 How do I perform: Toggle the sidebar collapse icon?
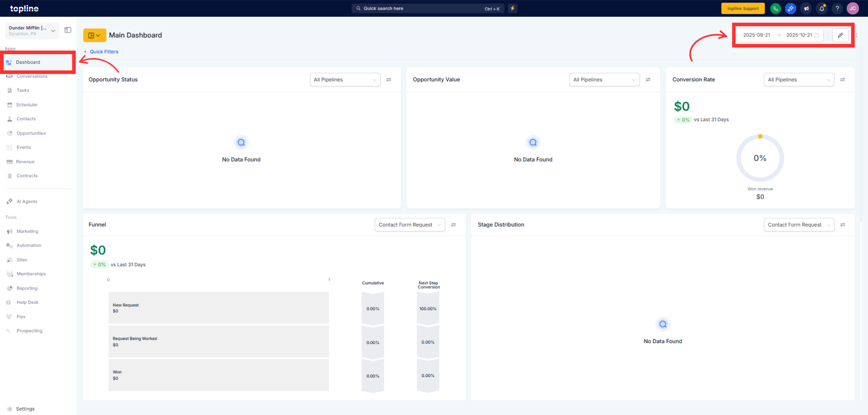[x=68, y=30]
